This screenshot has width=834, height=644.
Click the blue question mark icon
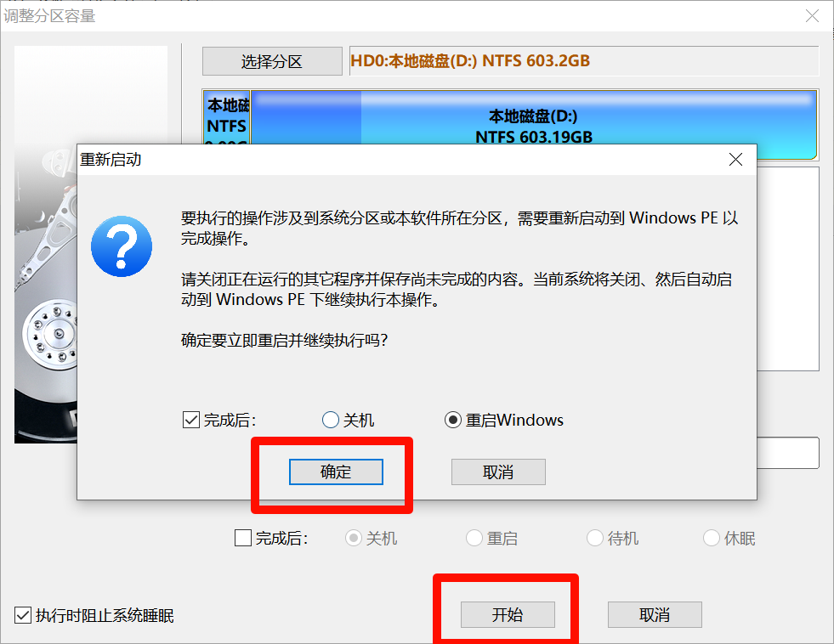pos(122,246)
